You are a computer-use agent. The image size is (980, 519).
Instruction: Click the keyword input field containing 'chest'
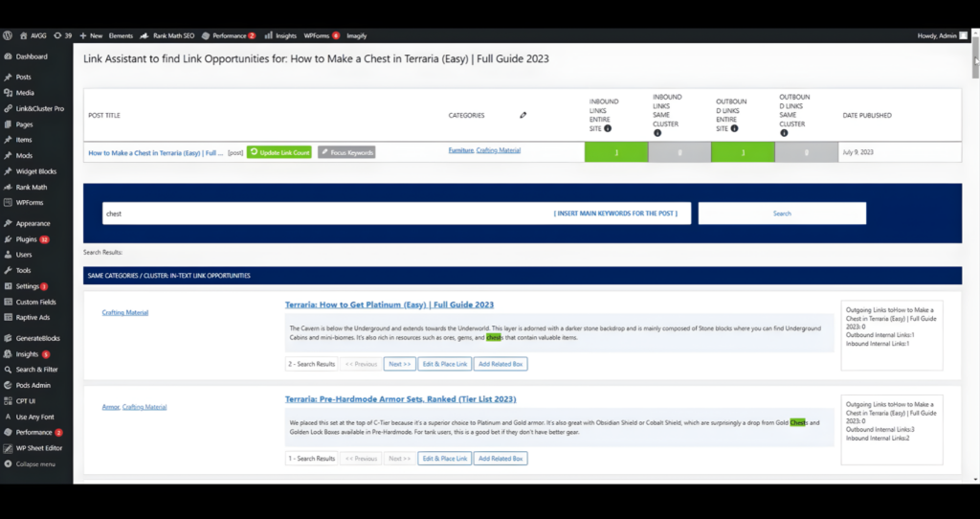[x=325, y=214]
